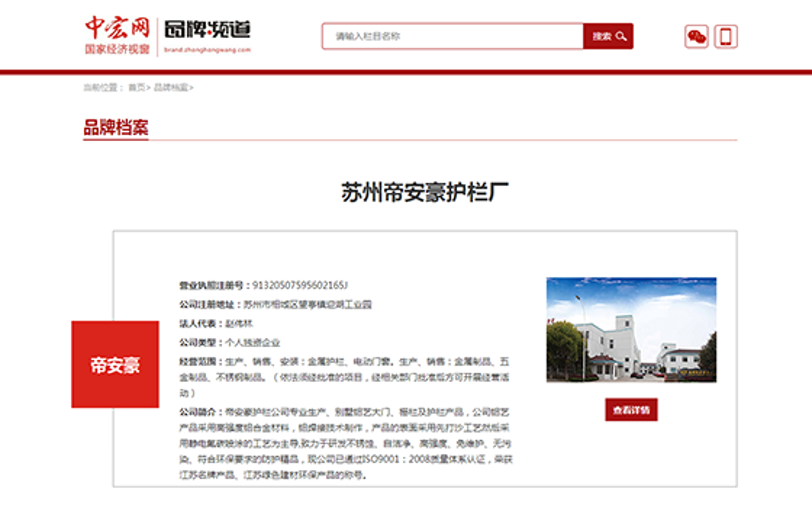Click the 查看详情 button
The image size is (812, 508).
point(631,410)
